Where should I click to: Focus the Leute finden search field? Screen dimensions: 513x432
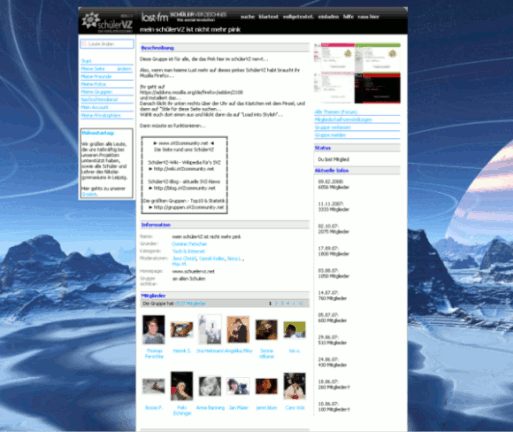click(x=107, y=44)
